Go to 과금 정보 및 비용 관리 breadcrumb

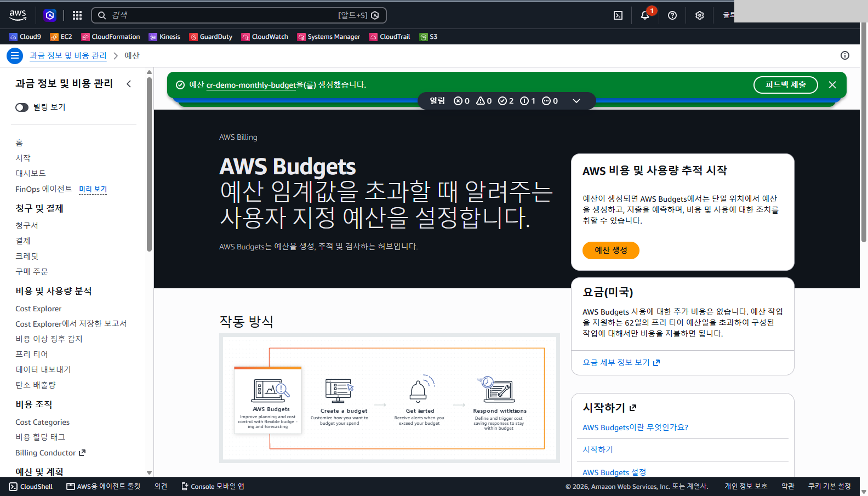68,55
